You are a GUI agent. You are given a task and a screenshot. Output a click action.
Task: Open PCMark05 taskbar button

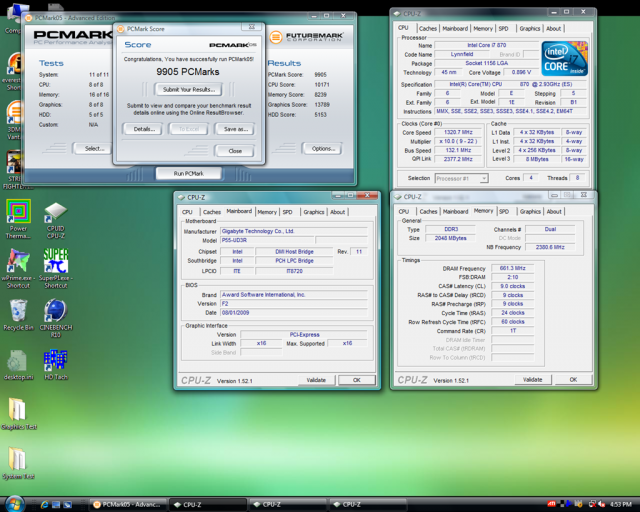(127, 505)
